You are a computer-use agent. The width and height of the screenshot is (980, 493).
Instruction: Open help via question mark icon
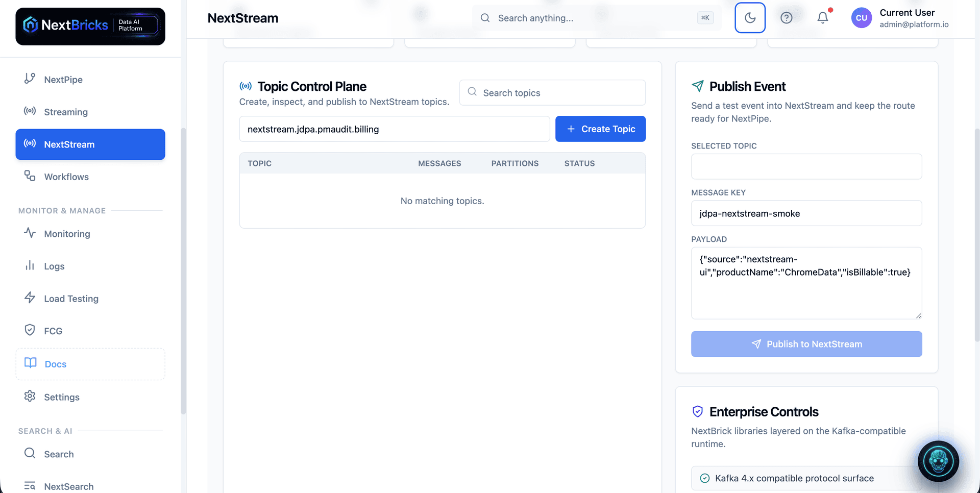click(x=787, y=18)
